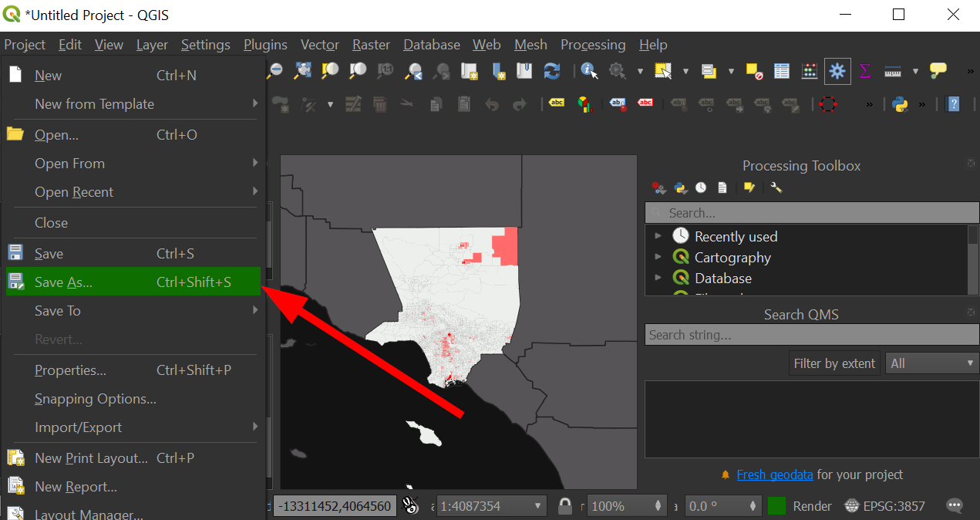Click the coordinate field showing -13311452,4064560
This screenshot has width=980, height=520.
[335, 506]
